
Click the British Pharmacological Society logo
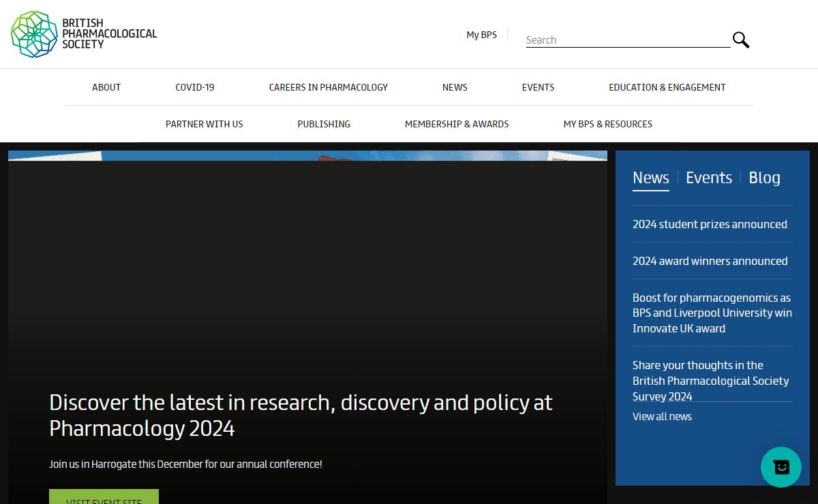coord(83,34)
